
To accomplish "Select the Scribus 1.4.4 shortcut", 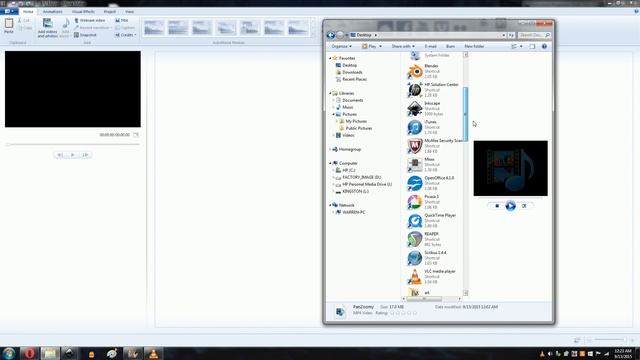I will point(427,258).
